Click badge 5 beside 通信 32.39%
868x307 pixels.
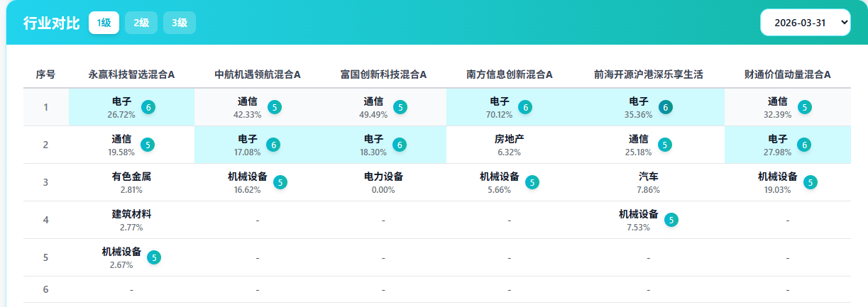point(804,107)
